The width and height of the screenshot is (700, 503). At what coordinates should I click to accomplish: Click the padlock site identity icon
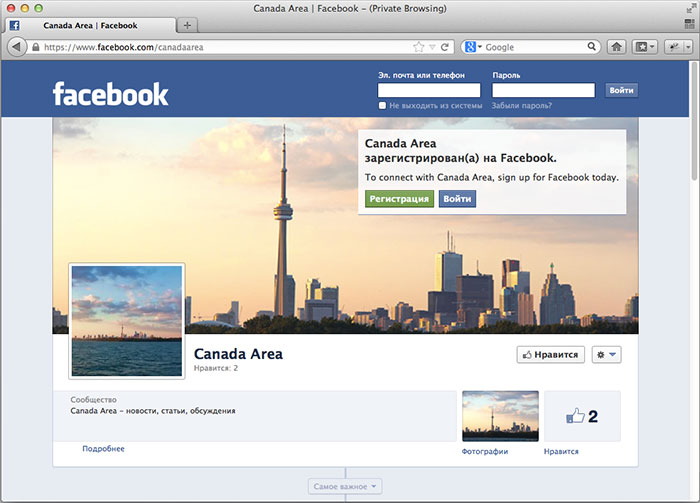tap(36, 47)
